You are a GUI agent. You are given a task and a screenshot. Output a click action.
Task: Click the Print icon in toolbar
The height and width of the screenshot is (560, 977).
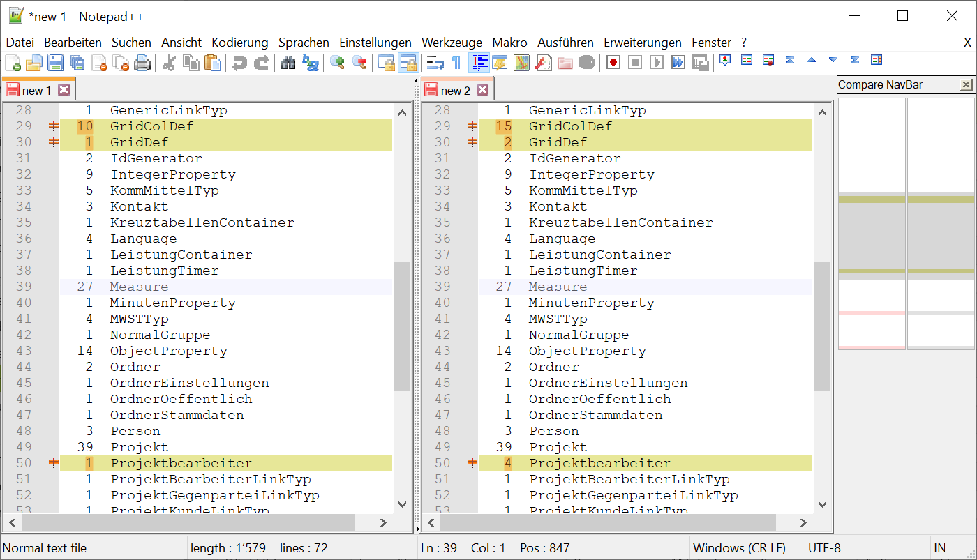142,63
